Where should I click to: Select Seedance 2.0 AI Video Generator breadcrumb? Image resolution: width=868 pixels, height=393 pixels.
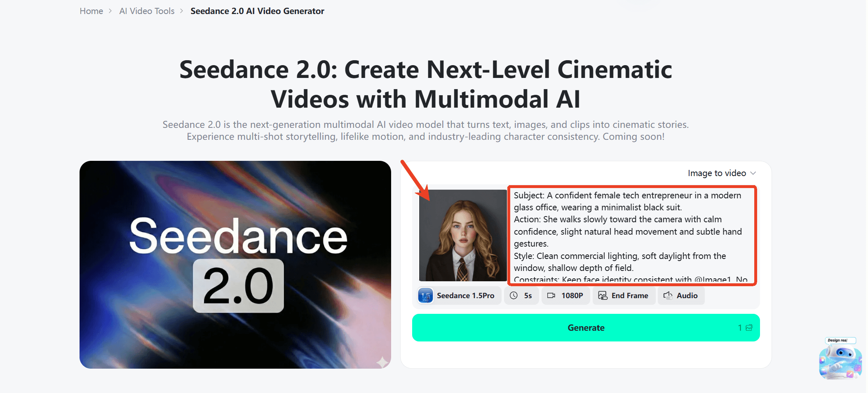coord(257,11)
